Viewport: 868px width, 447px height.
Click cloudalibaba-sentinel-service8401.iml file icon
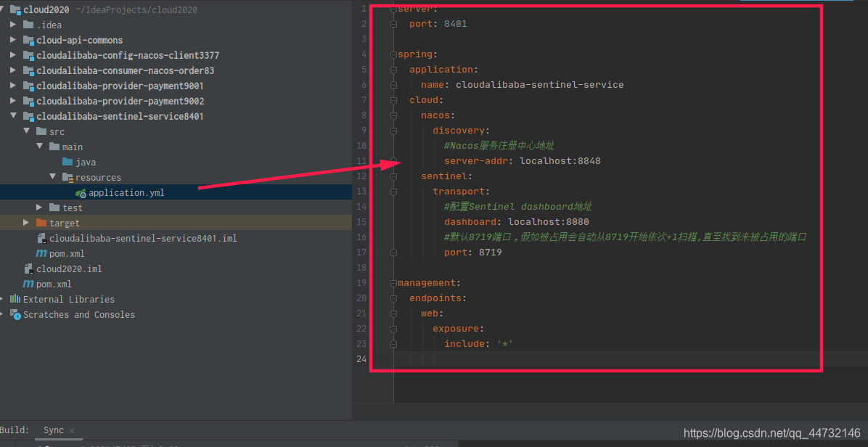tap(41, 239)
